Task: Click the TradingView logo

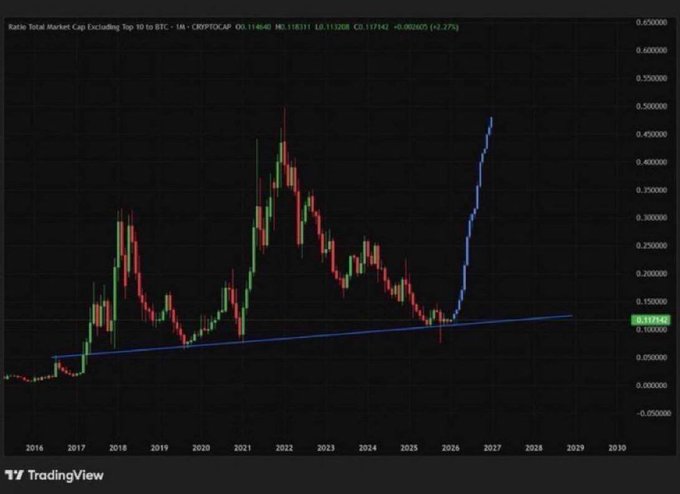Action: [54, 475]
